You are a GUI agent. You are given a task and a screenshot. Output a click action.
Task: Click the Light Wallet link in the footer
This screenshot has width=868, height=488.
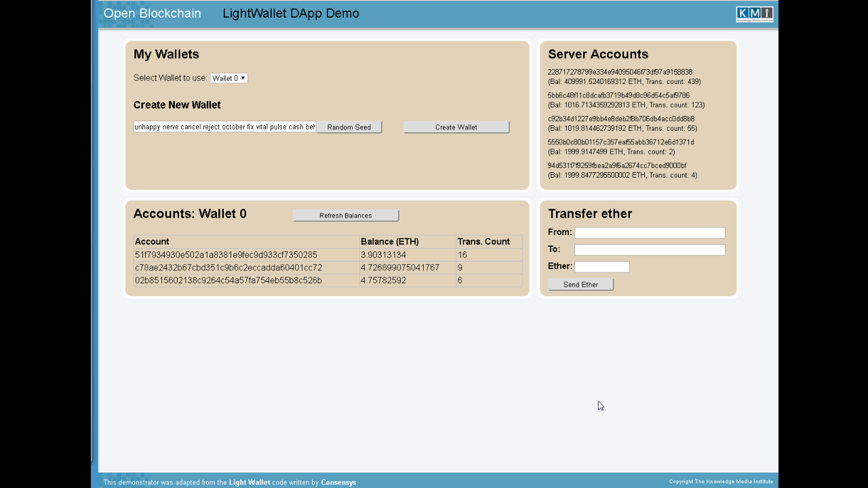[x=250, y=482]
